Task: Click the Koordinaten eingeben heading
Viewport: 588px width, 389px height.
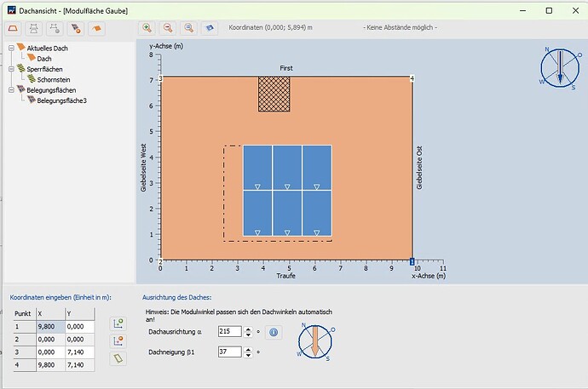Action: 61,298
